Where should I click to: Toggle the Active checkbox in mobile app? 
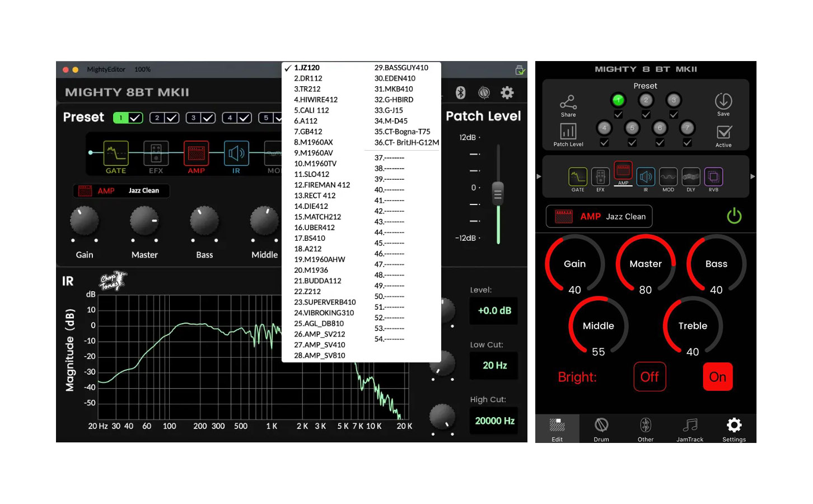coord(724,132)
